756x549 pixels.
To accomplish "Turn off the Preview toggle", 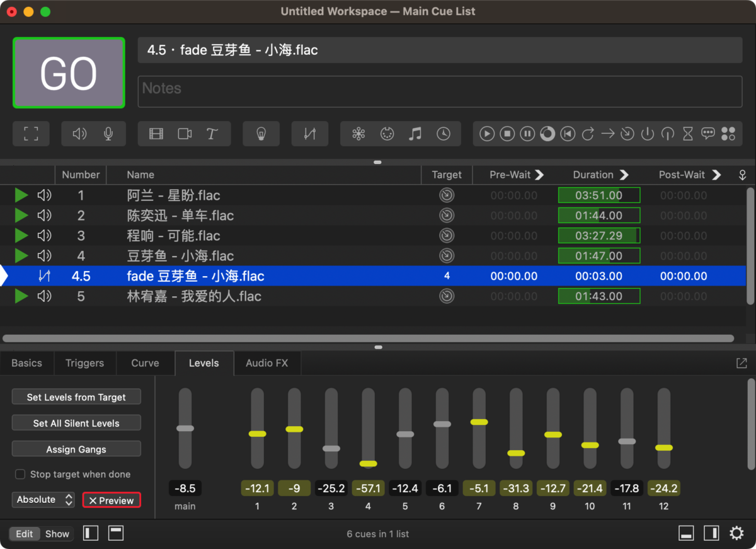I will [112, 500].
